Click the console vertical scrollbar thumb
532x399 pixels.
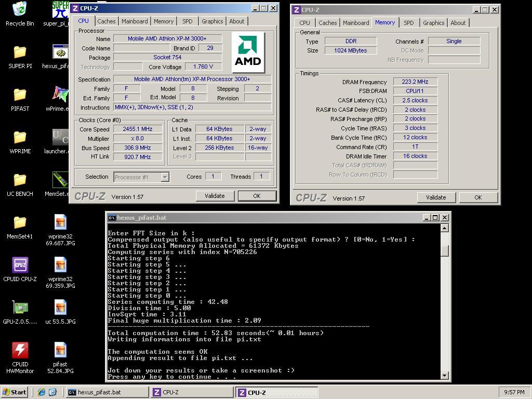click(x=445, y=251)
